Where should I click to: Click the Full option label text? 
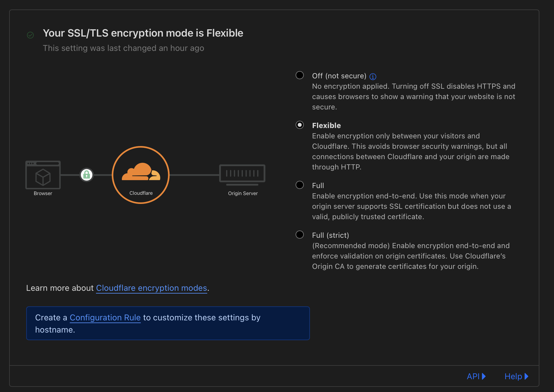click(x=318, y=186)
